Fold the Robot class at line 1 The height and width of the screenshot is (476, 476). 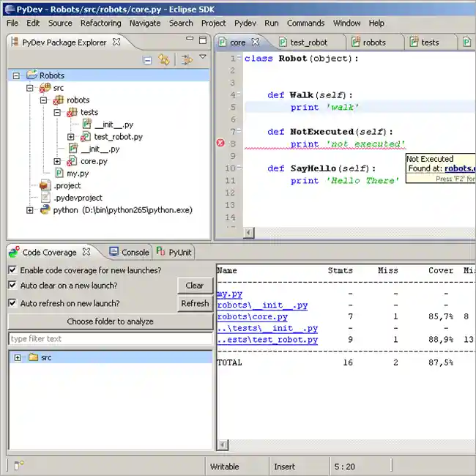coord(239,57)
